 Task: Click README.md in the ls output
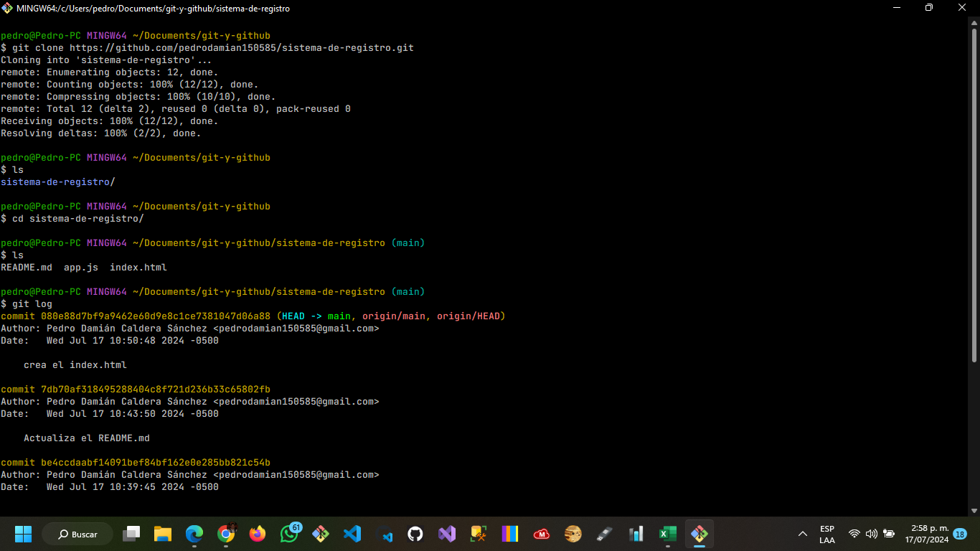click(x=27, y=268)
